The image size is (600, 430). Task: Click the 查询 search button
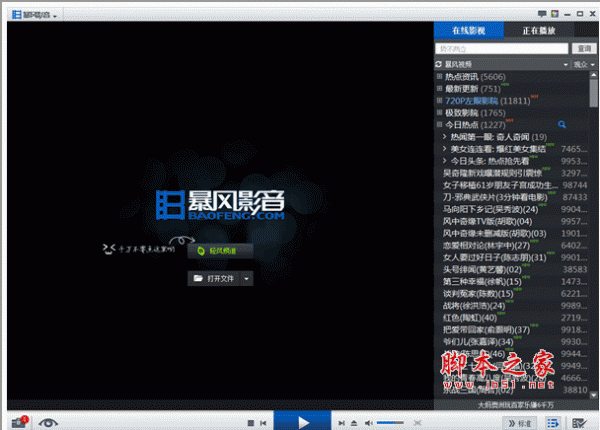584,49
